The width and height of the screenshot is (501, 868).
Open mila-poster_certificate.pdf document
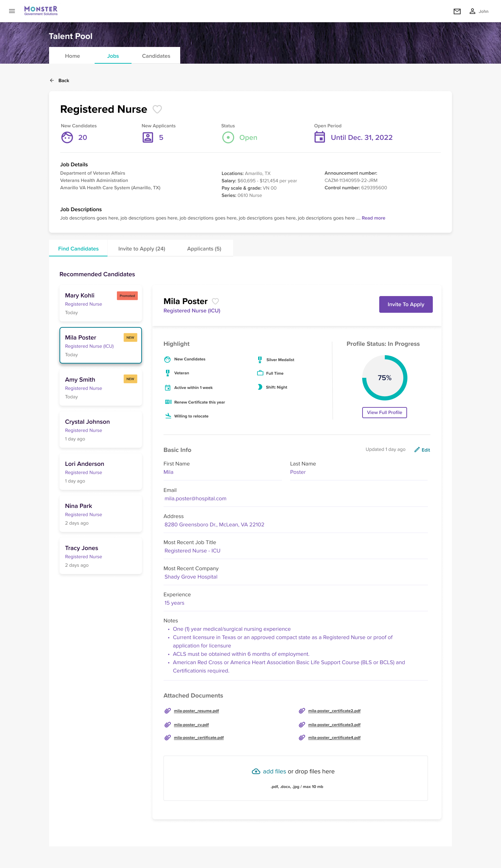click(199, 738)
